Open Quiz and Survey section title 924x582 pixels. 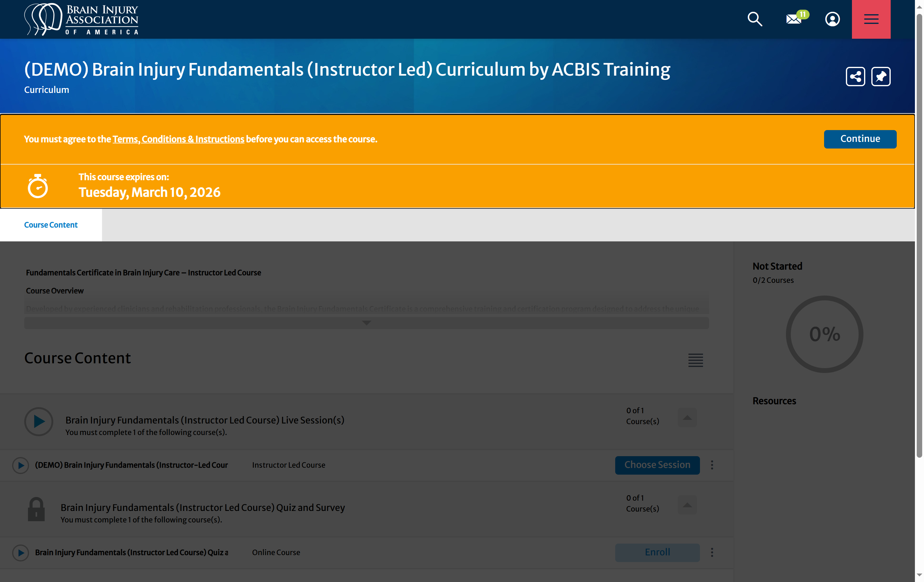203,507
